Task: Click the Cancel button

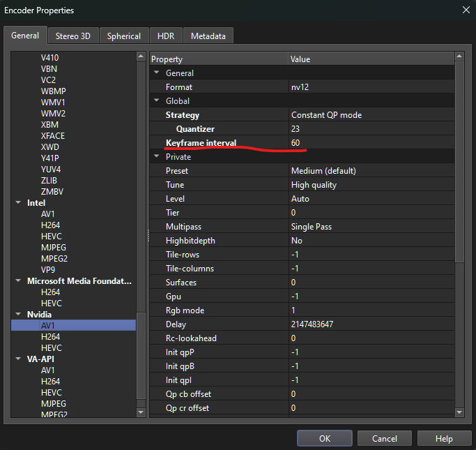Action: click(x=384, y=439)
